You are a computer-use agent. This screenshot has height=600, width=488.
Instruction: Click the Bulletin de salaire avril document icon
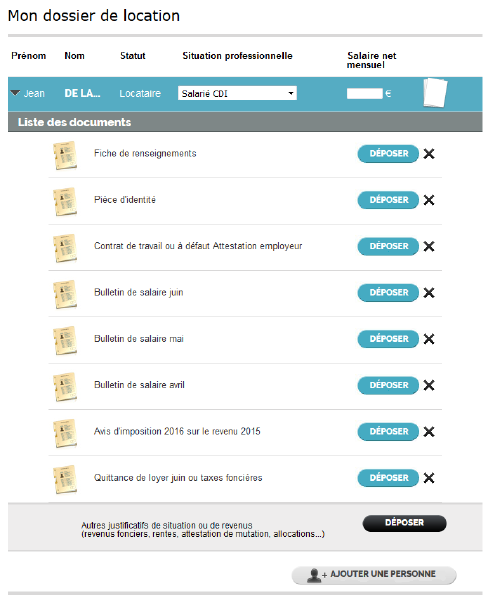pos(65,386)
